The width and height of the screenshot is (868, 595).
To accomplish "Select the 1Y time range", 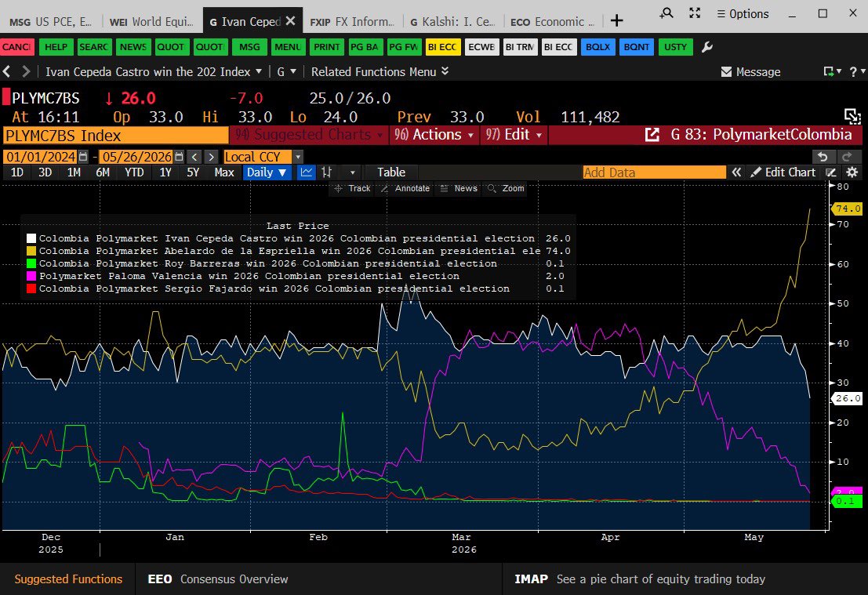I will point(165,172).
